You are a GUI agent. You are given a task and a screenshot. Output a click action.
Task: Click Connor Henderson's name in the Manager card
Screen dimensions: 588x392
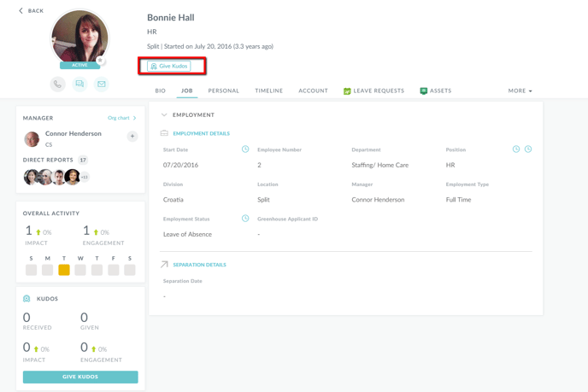[73, 133]
